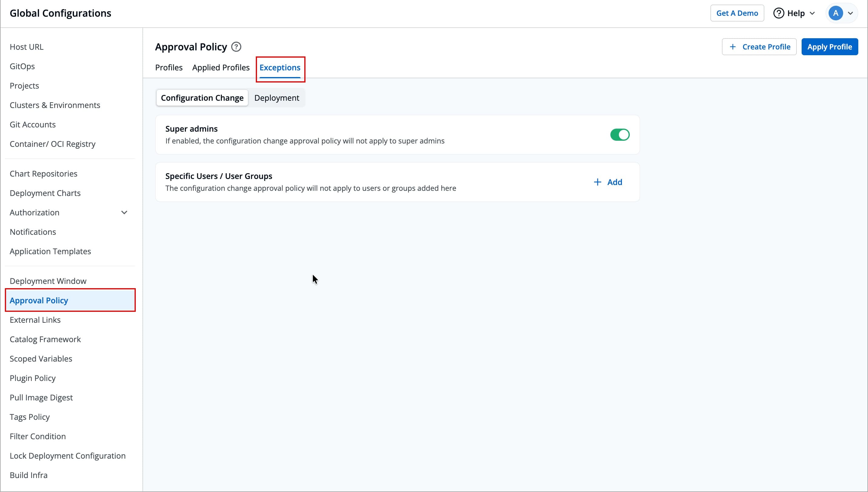Select the Configuration Change segment
This screenshot has width=868, height=492.
(x=202, y=98)
